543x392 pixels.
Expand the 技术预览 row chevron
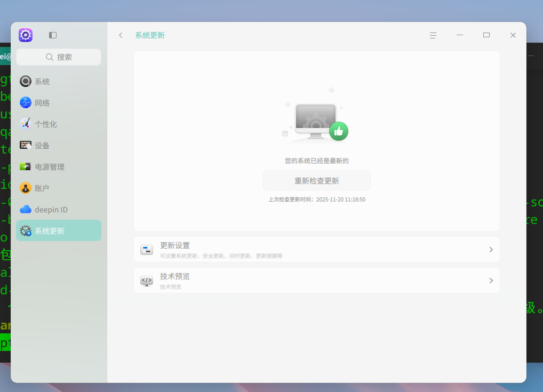pyautogui.click(x=491, y=280)
